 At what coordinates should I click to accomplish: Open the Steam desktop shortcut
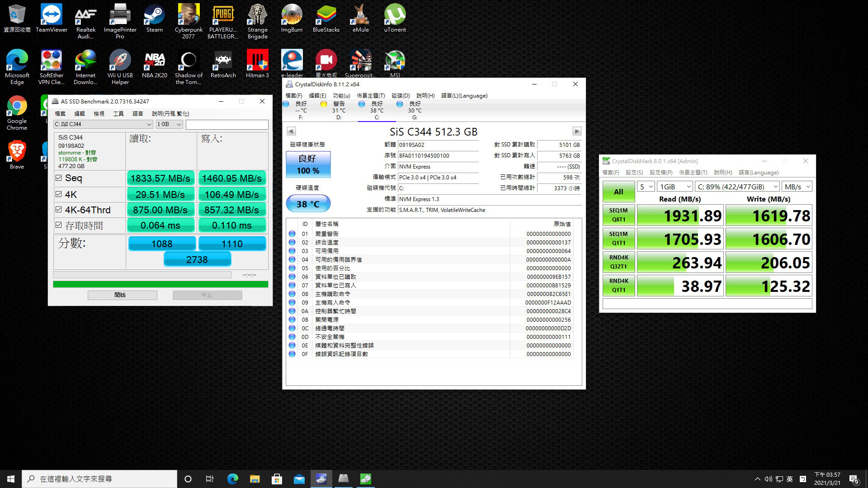154,18
